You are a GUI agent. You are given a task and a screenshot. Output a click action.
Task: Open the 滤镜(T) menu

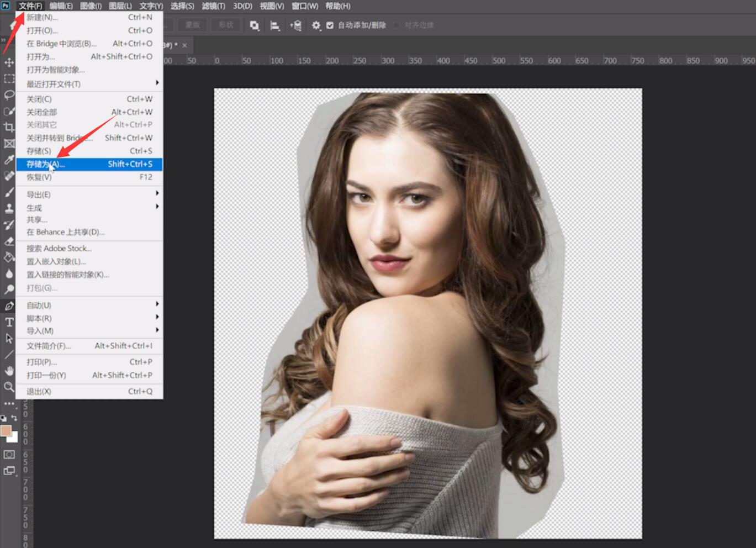pyautogui.click(x=213, y=6)
